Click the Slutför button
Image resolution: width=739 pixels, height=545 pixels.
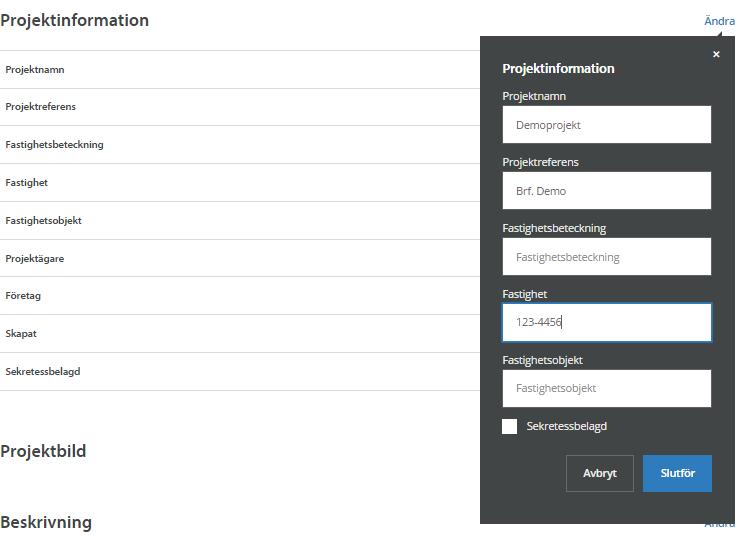point(677,473)
